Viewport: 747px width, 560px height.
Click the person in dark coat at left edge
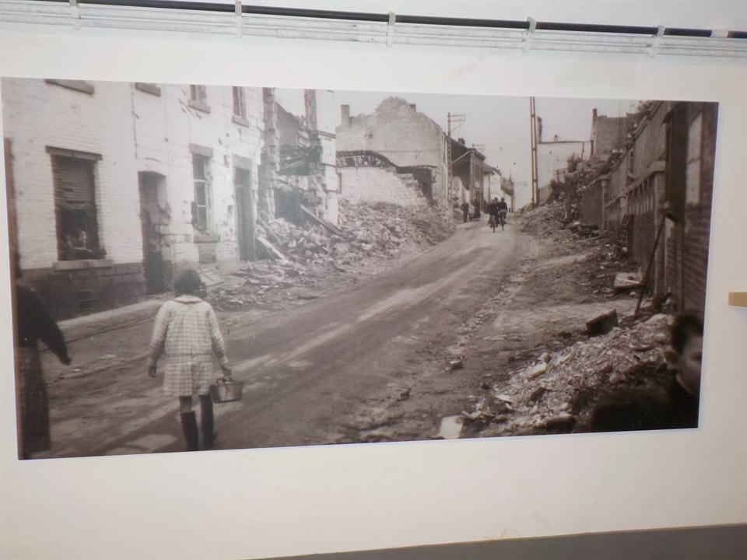[x=35, y=366]
